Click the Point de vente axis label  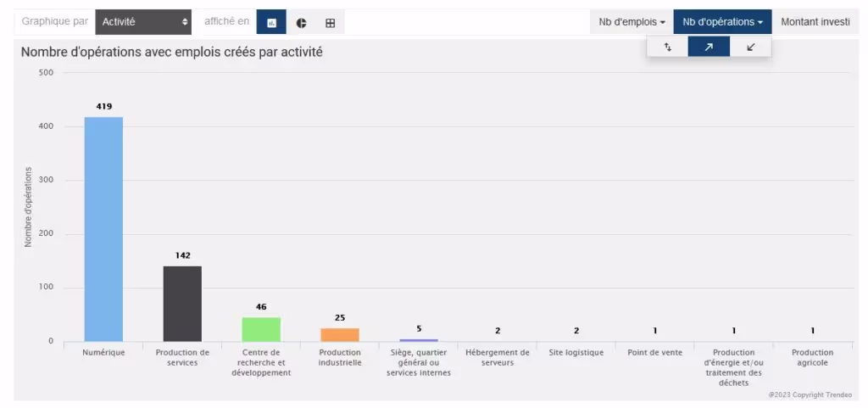point(655,353)
